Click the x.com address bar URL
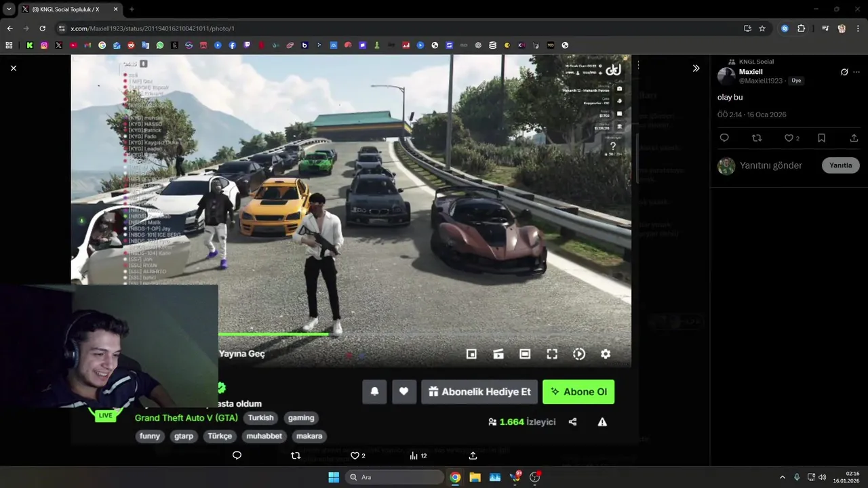The height and width of the screenshot is (488, 868). (x=153, y=28)
